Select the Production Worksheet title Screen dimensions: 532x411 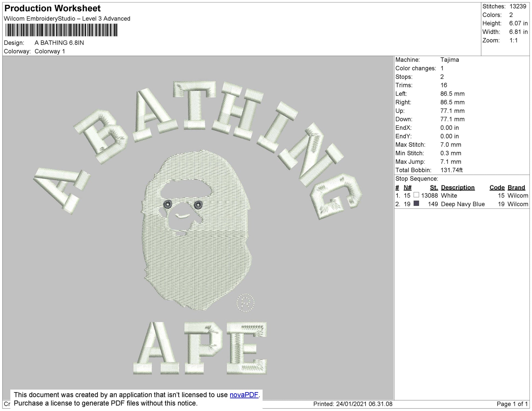(52, 8)
